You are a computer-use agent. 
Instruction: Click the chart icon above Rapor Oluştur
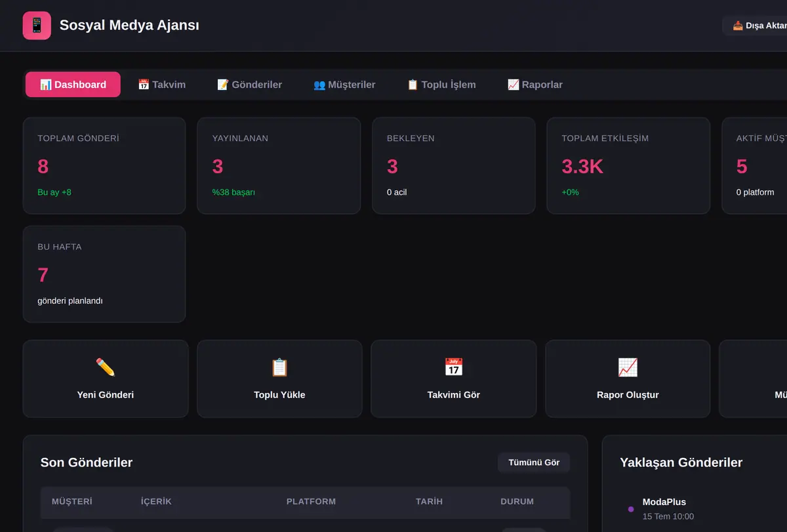click(x=628, y=367)
